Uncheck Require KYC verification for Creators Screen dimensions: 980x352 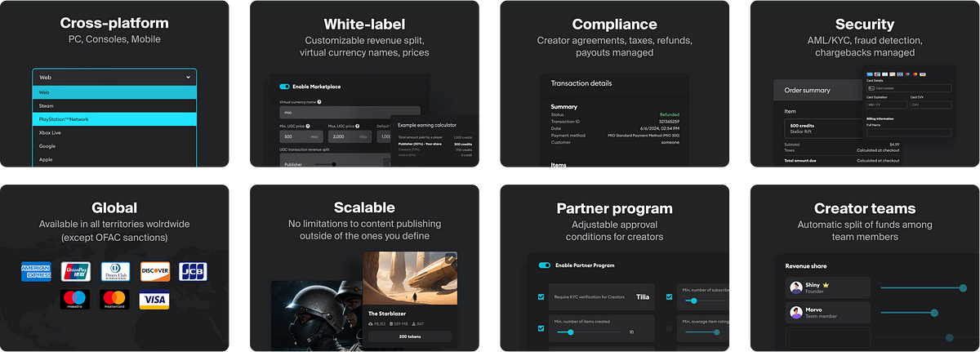541,297
